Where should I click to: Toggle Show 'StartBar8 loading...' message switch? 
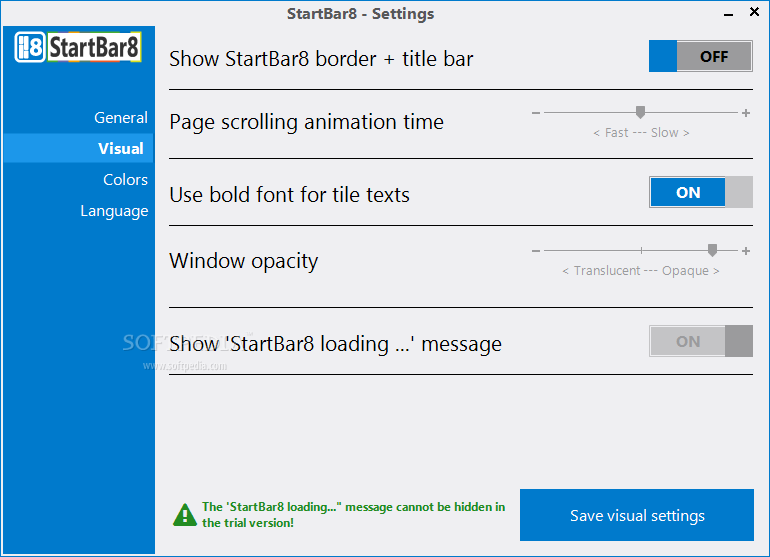pos(701,341)
